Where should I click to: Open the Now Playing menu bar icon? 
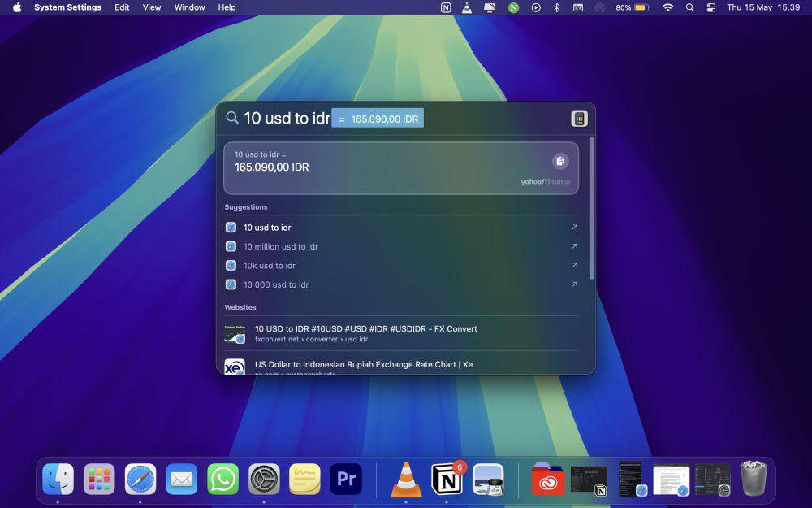click(536, 7)
